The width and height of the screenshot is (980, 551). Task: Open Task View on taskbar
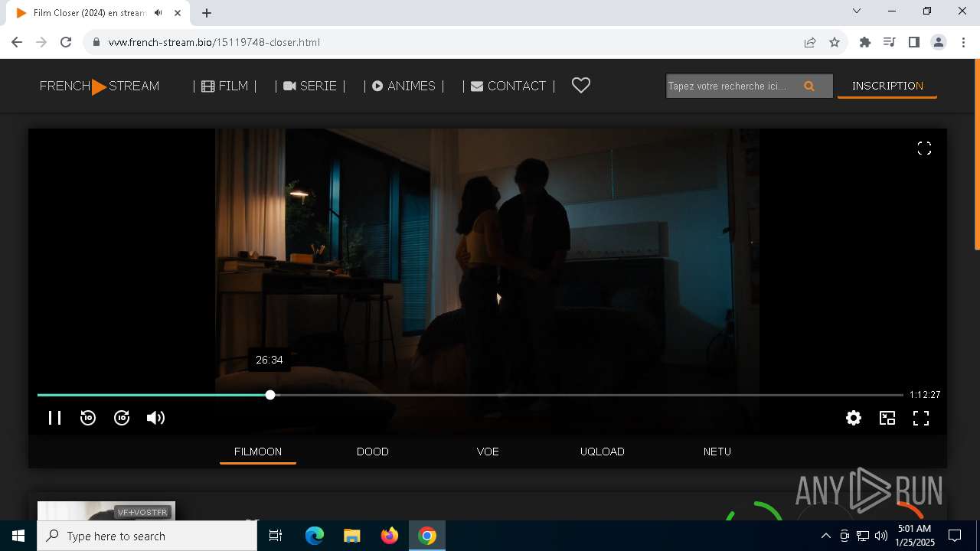coord(276,536)
